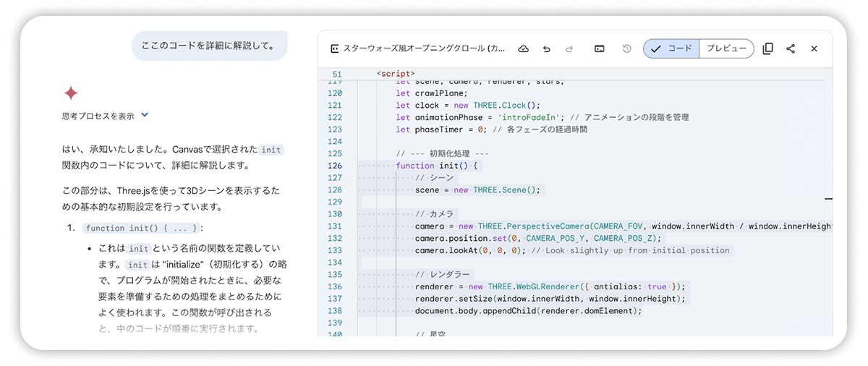Viewport: 868px width, 366px height.
Task: Redo the reverted code edit
Action: pyautogui.click(x=569, y=48)
